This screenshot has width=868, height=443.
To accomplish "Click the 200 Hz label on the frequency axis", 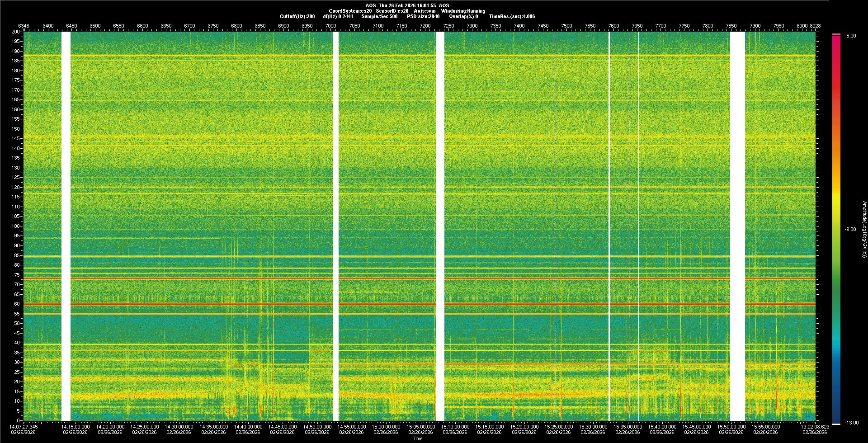I will click(x=16, y=32).
